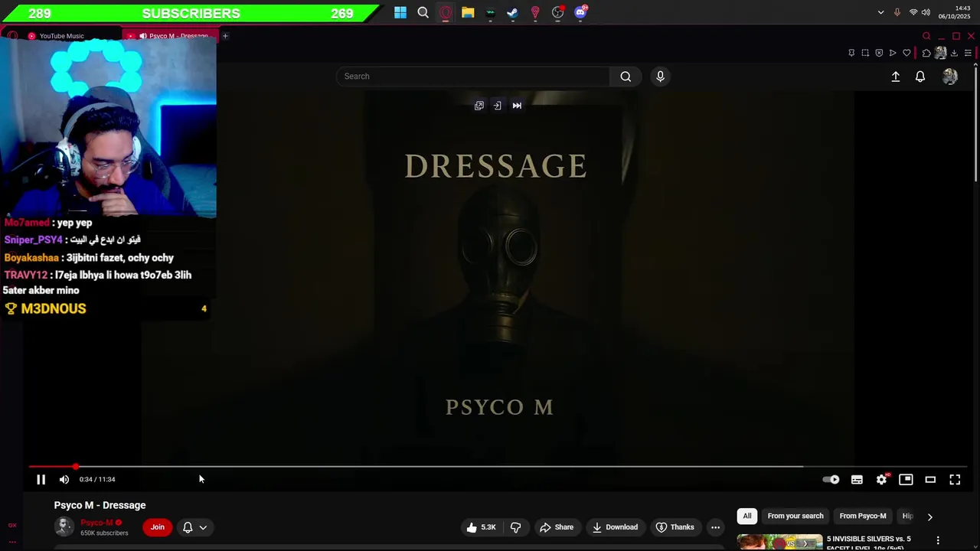Viewport: 980px width, 551px height.
Task: Open the Windows Start menu
Action: (400, 12)
